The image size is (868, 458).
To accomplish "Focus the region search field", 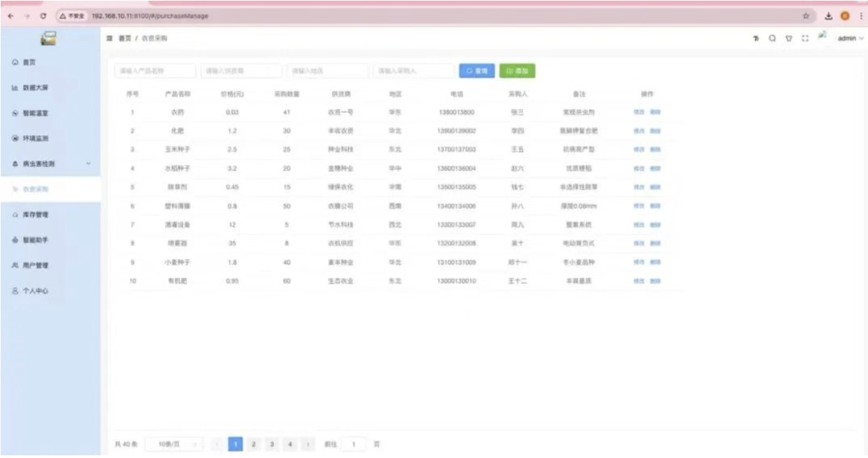I will click(328, 70).
